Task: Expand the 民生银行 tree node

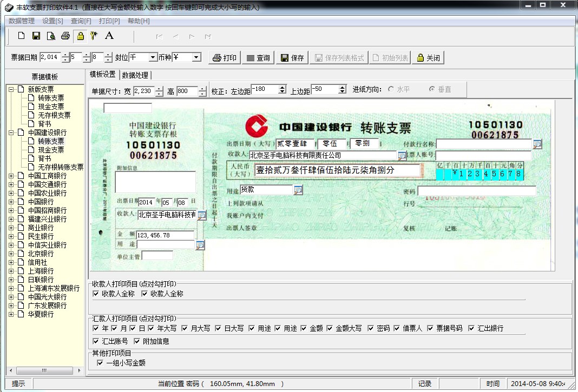Action: pos(11,236)
